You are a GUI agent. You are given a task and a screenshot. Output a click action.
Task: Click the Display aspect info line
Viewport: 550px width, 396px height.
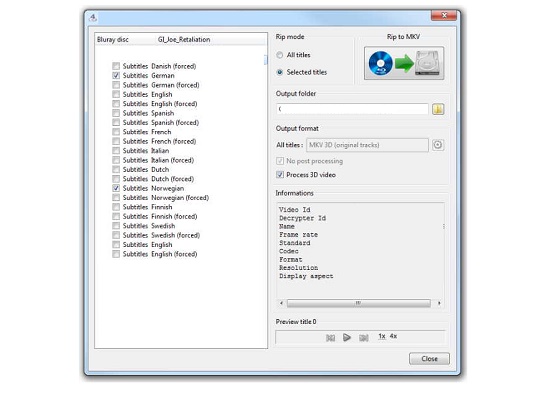coord(306,276)
